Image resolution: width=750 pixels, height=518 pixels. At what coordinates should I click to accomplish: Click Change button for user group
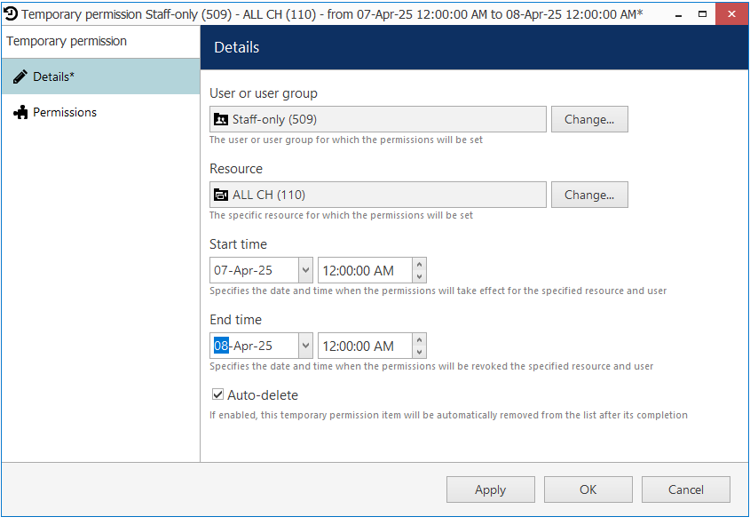pos(589,119)
